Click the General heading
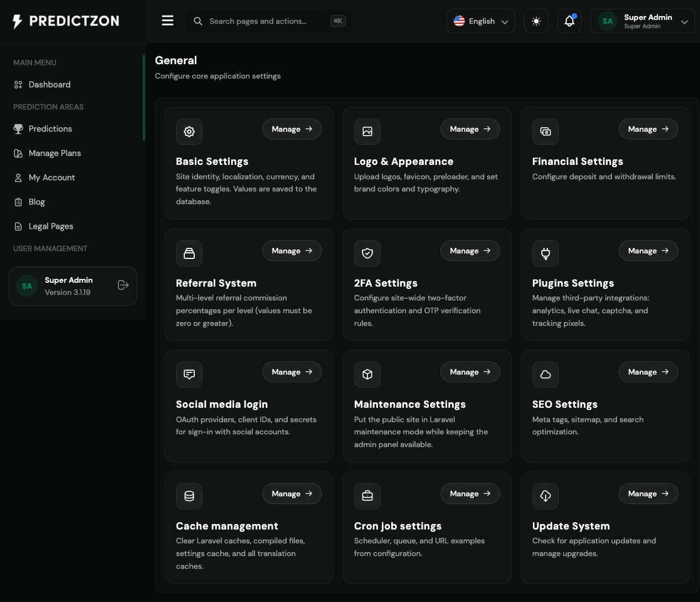This screenshot has width=700, height=602. [176, 60]
